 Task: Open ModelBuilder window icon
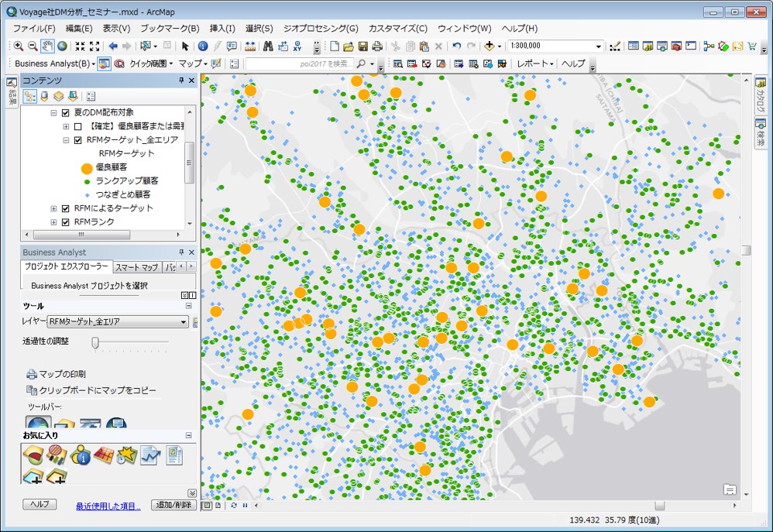click(709, 46)
